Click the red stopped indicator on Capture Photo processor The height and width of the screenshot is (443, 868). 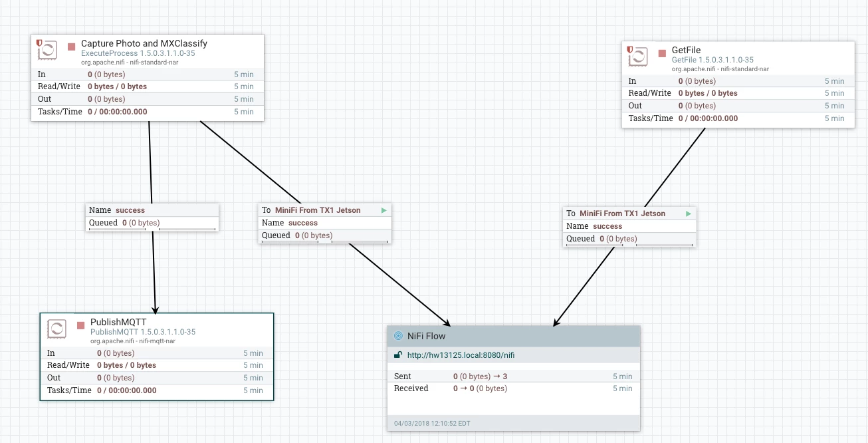point(71,47)
